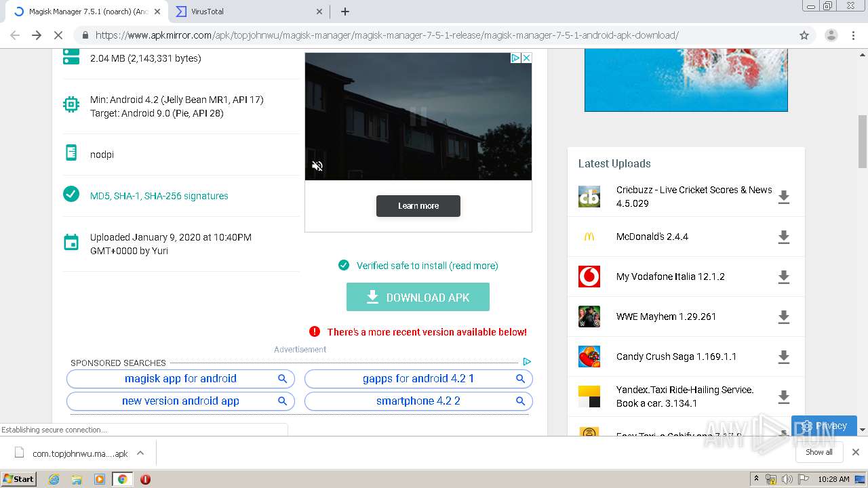Open the Chrome three-dot menu
The image size is (868, 488).
coord(853,35)
